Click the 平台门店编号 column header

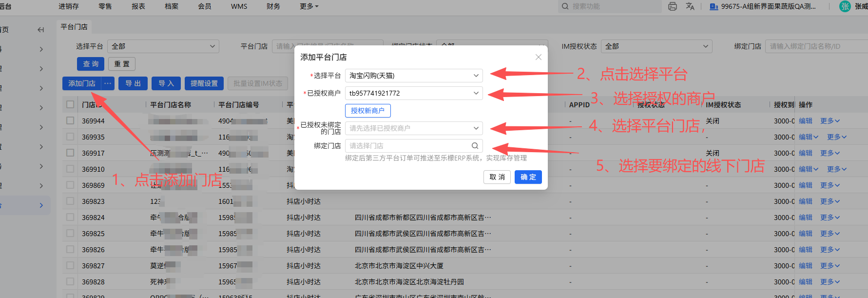(x=239, y=105)
